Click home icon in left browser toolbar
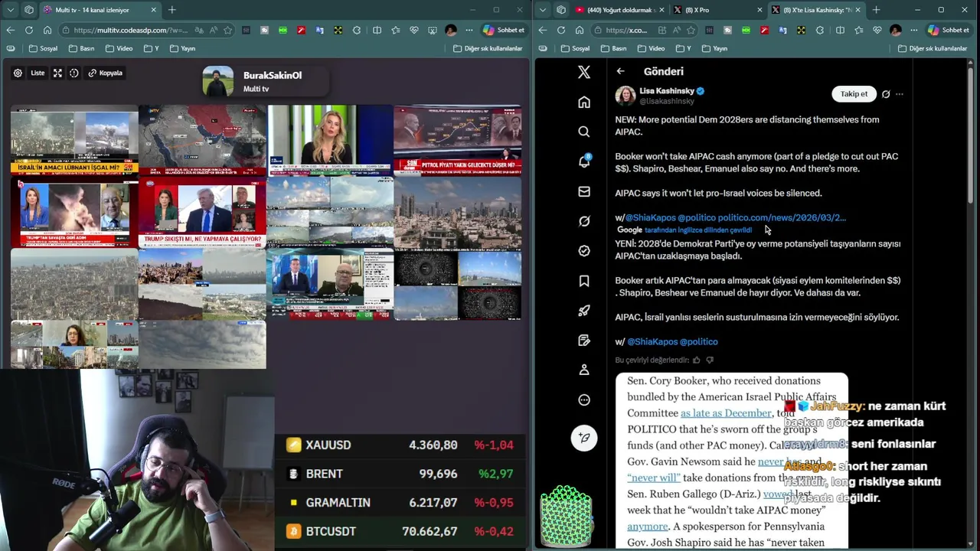 point(47,30)
